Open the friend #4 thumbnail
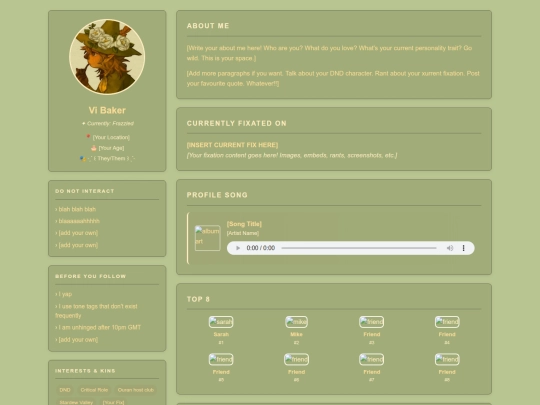Viewport: 540px width, 405px height. coord(447,322)
